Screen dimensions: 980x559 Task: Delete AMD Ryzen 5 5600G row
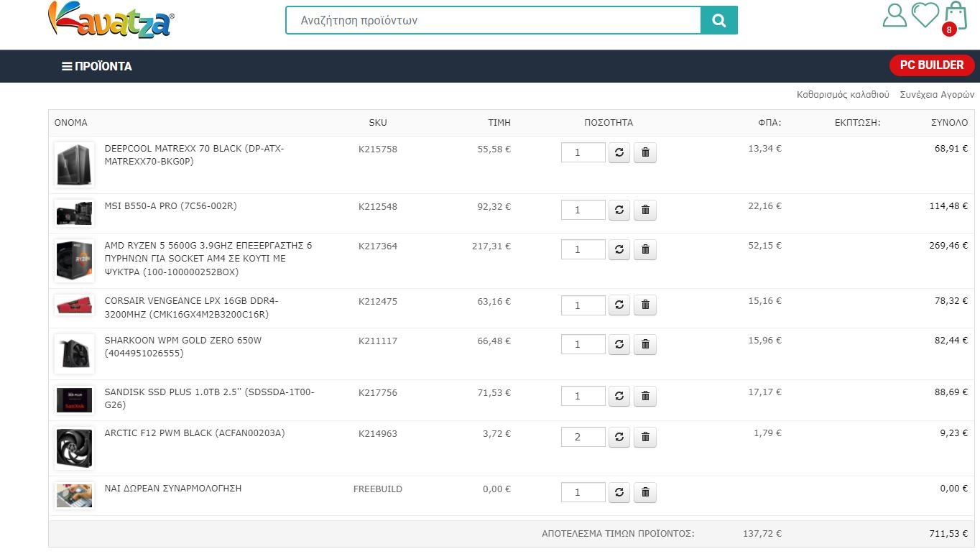point(645,249)
